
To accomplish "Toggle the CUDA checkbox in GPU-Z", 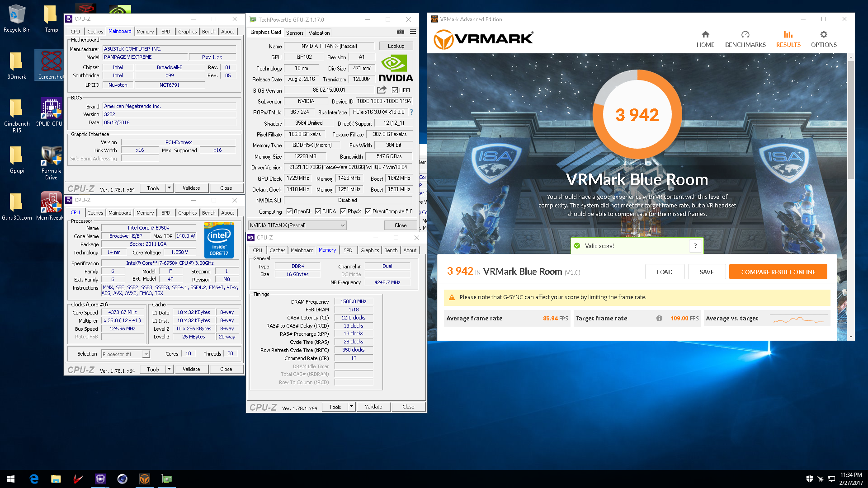I will coord(318,211).
